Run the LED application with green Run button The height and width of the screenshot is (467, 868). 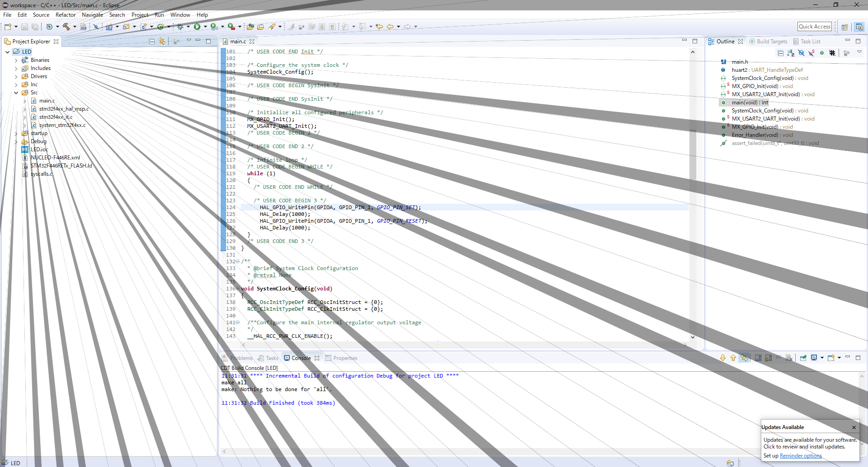pos(198,27)
